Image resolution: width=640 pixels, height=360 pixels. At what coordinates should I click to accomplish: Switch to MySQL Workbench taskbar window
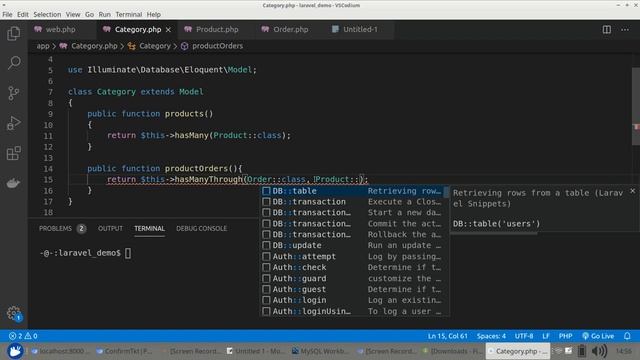point(320,351)
